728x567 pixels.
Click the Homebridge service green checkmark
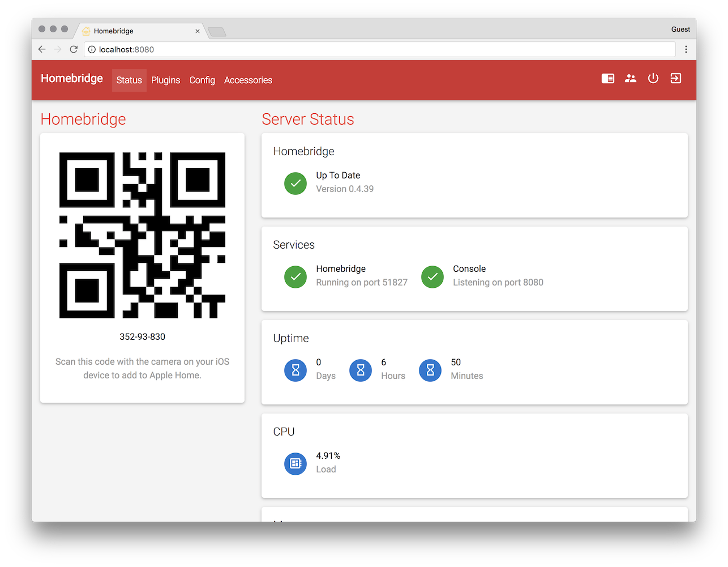[296, 277]
